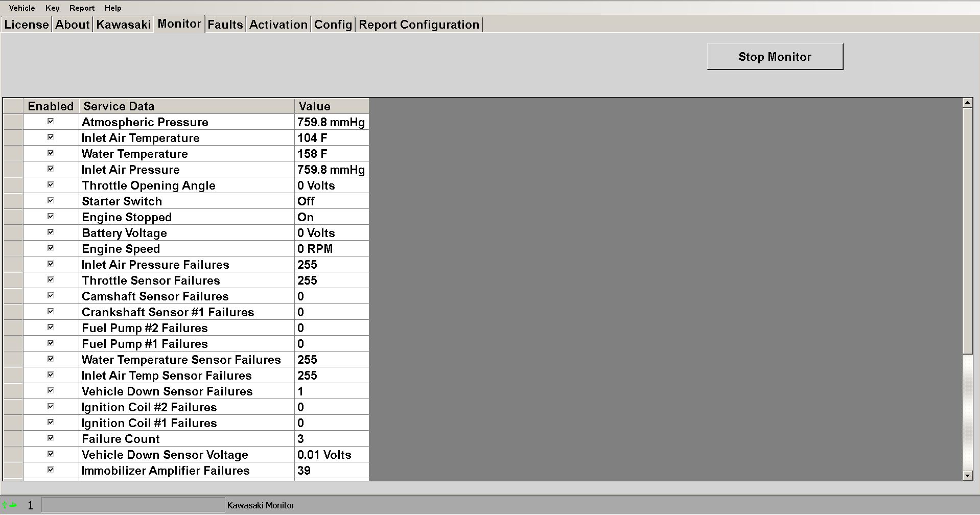Switch to the About tab

coord(73,25)
